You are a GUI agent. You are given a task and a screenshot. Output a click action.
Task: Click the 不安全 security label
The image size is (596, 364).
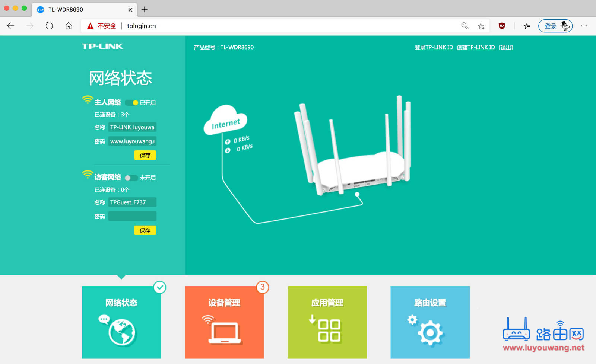point(107,26)
